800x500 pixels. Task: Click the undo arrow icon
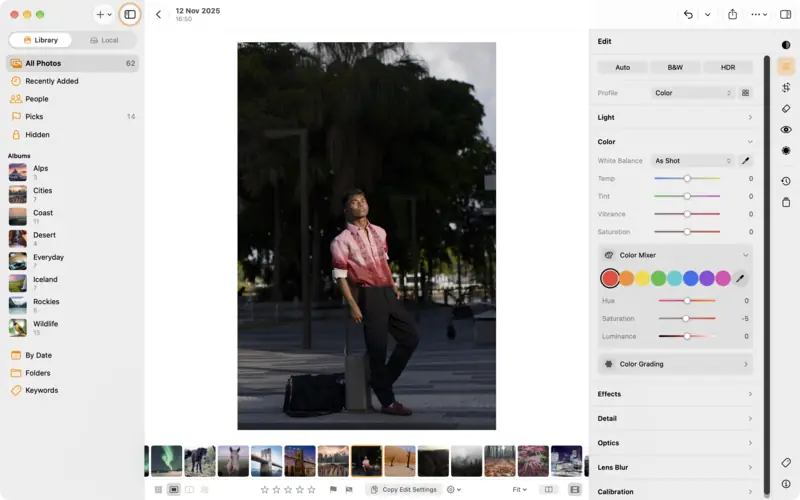[x=688, y=14]
